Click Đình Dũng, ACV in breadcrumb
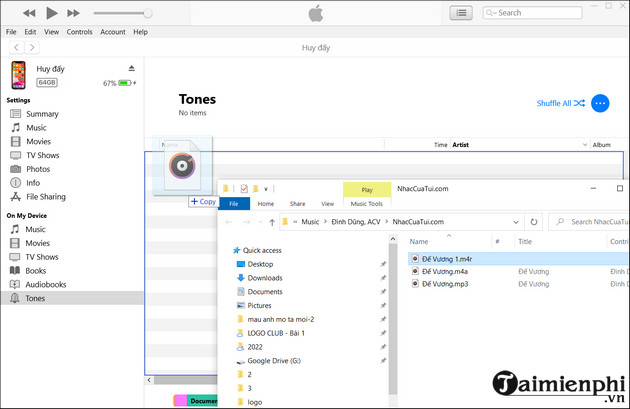Viewport: 630px width, 409px height. pos(356,222)
